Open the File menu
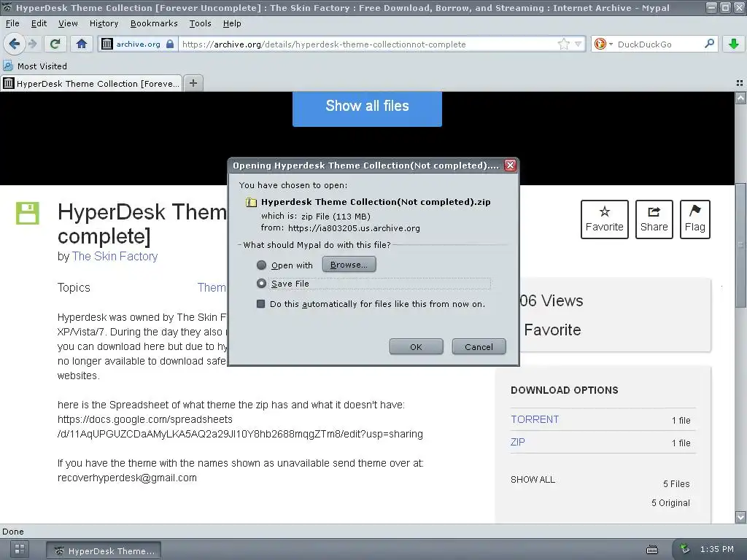The image size is (747, 560). [x=12, y=23]
